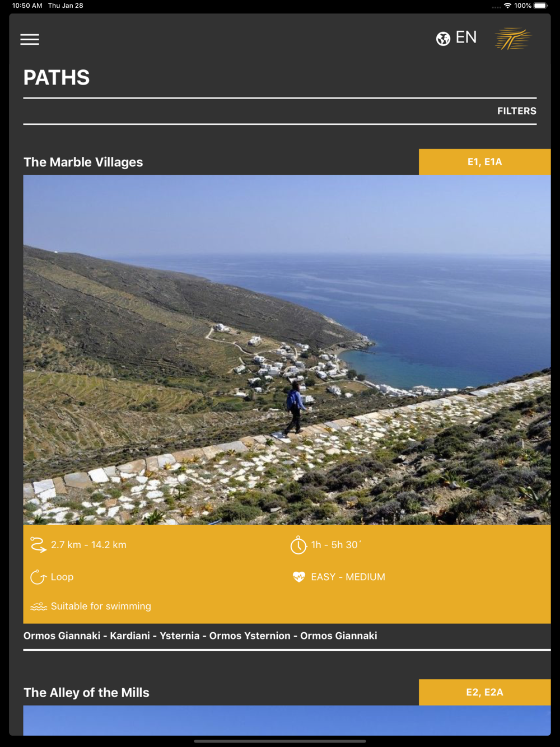560x747 pixels.
Task: Open the hamburger navigation menu
Action: pyautogui.click(x=30, y=39)
